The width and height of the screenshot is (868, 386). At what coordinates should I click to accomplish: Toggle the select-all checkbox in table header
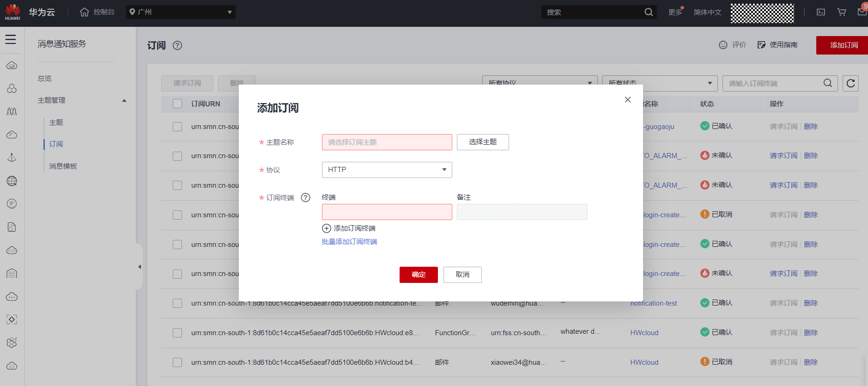pyautogui.click(x=177, y=104)
